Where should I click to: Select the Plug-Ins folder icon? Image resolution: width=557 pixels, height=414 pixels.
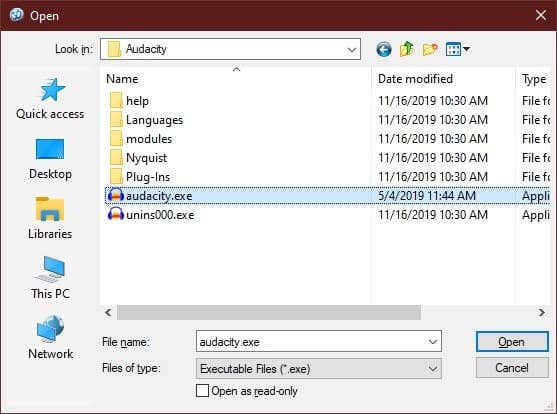(x=116, y=177)
